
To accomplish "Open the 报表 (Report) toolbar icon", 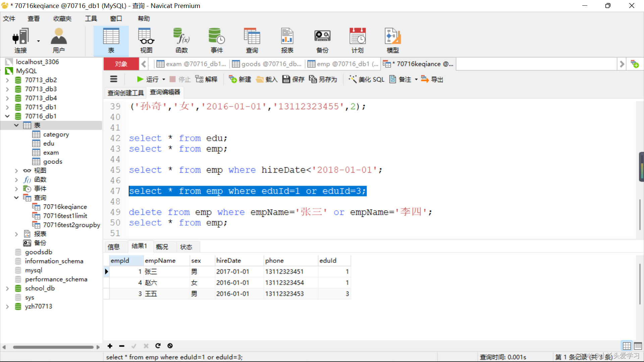I will pyautogui.click(x=287, y=41).
